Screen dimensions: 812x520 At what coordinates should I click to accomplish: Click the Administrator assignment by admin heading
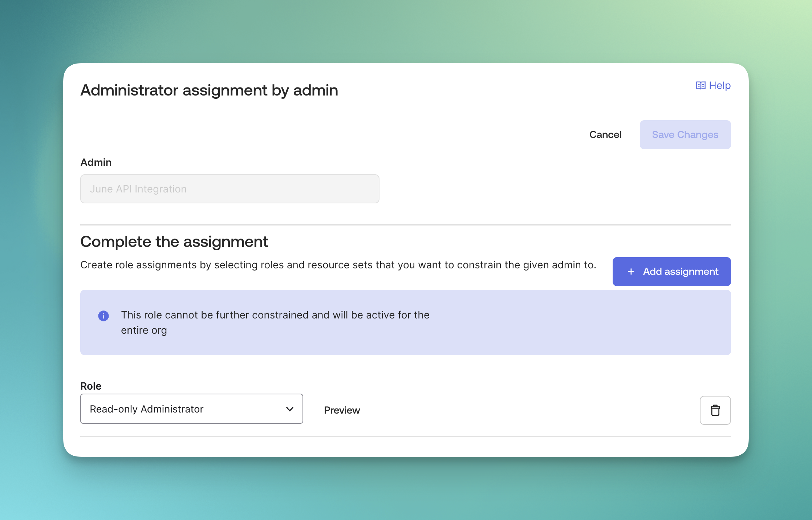[209, 90]
